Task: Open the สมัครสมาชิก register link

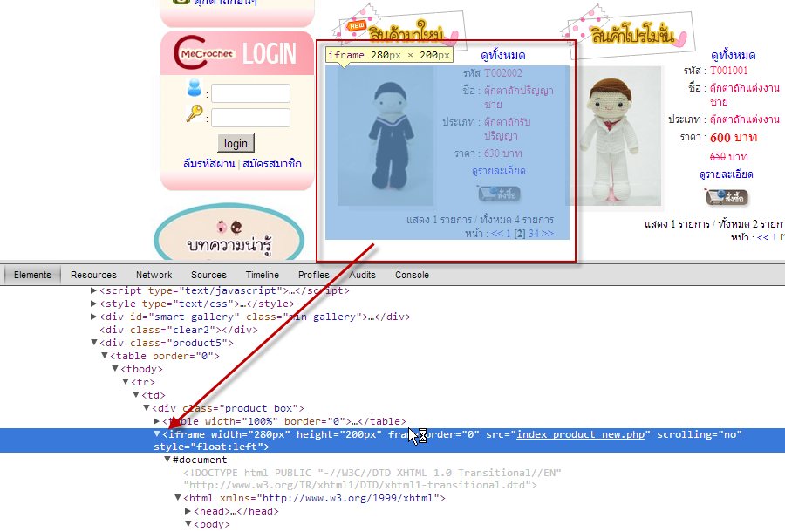Action: click(272, 164)
